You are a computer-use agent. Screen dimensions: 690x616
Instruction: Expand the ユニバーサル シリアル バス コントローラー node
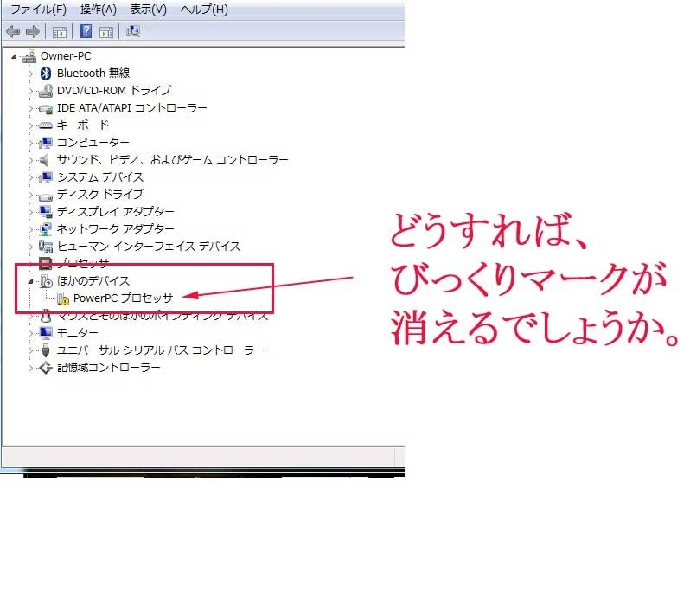coord(30,351)
